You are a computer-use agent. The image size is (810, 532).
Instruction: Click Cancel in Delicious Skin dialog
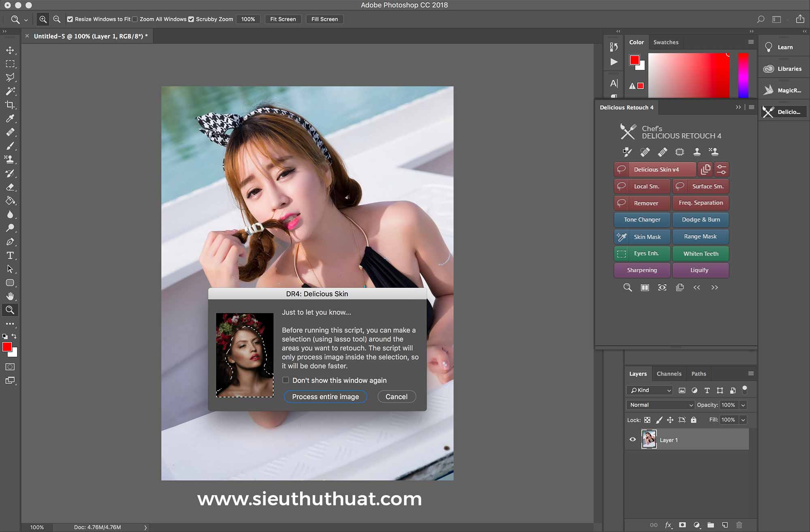coord(396,396)
